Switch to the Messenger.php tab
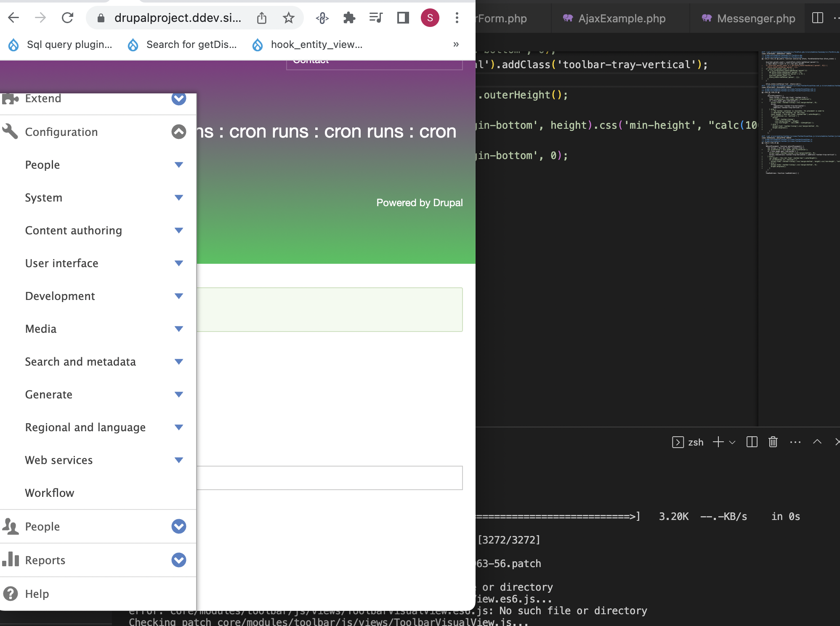The width and height of the screenshot is (840, 626). (756, 18)
